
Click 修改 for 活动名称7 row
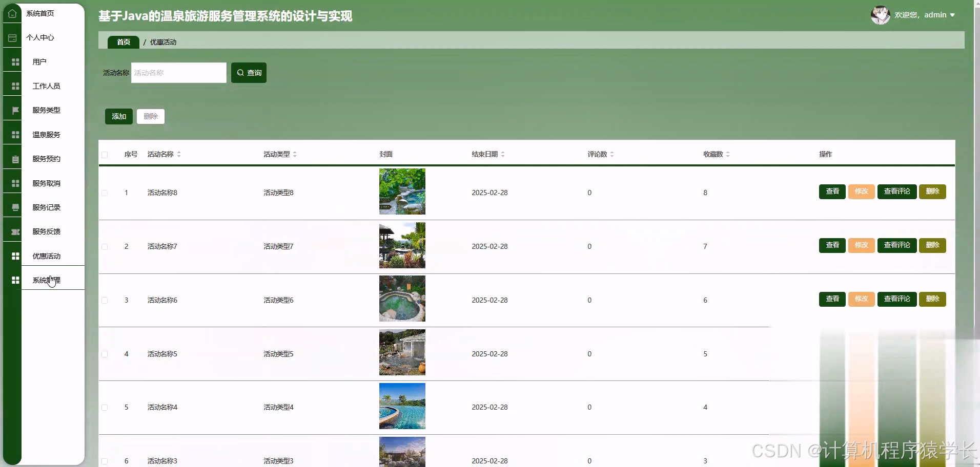pos(862,245)
